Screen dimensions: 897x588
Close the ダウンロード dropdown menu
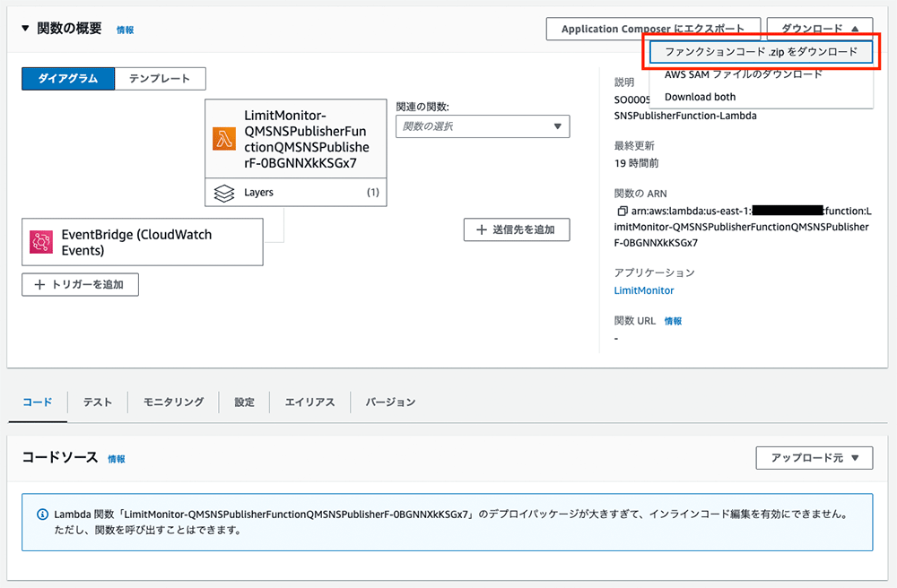pyautogui.click(x=820, y=28)
